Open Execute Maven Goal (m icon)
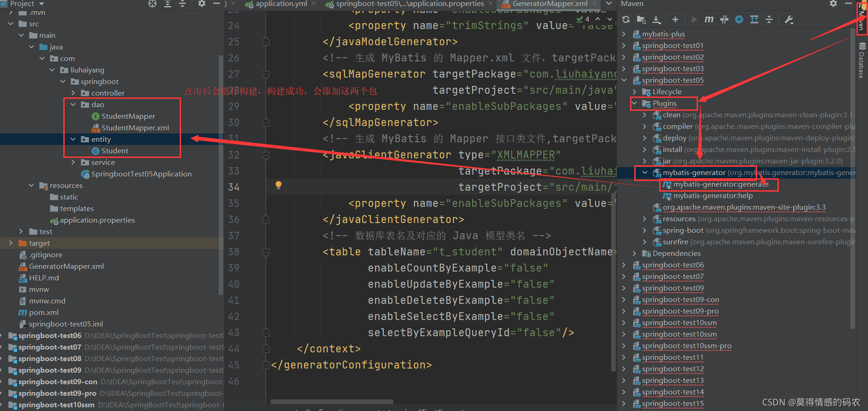This screenshot has width=868, height=411. click(x=709, y=19)
